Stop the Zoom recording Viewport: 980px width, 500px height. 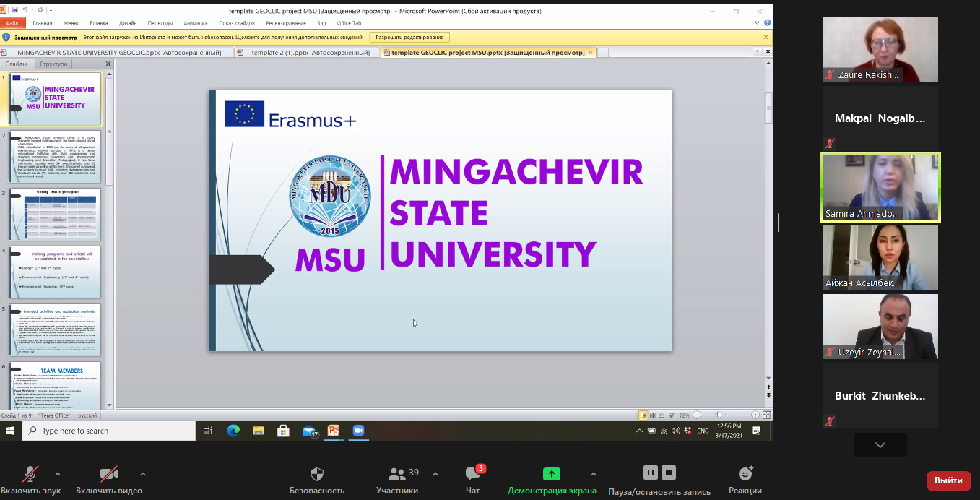coord(669,473)
